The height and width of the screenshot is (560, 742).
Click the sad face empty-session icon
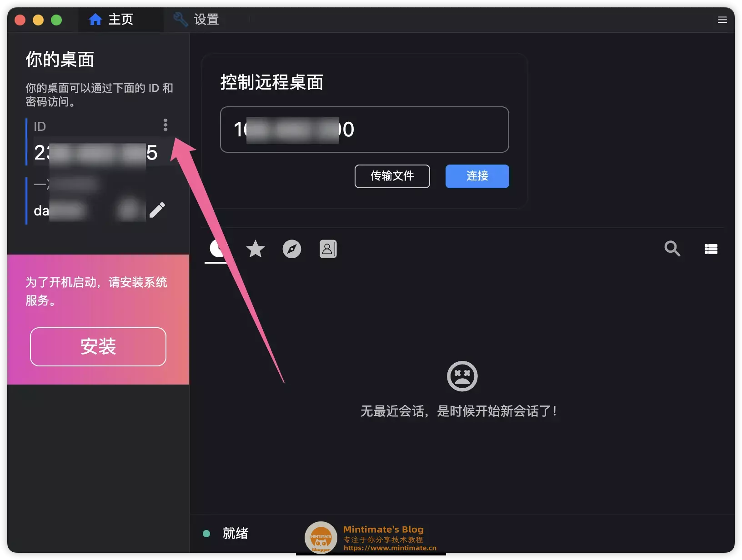[x=462, y=376]
